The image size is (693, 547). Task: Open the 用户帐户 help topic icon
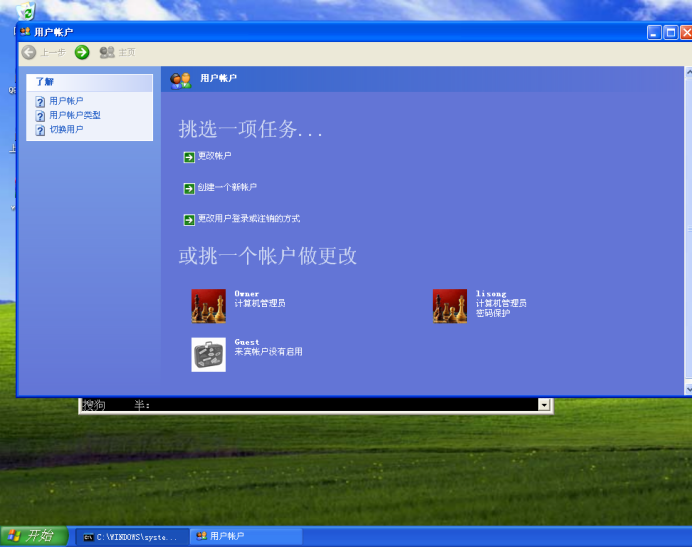pos(40,102)
